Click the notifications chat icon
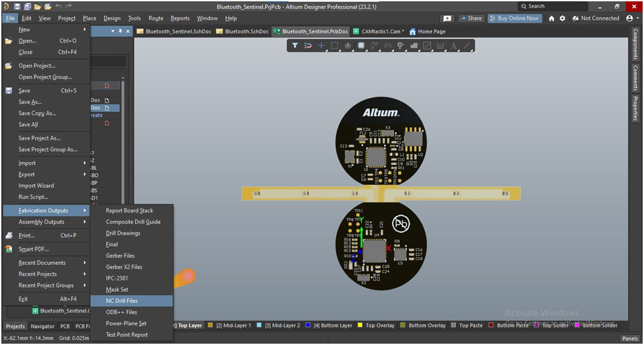 coord(447,18)
